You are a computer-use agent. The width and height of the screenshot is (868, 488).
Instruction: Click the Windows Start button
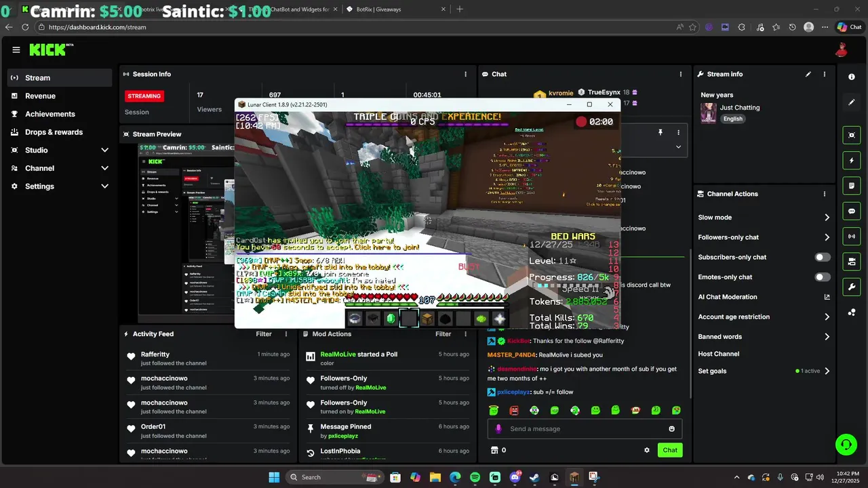[274, 477]
